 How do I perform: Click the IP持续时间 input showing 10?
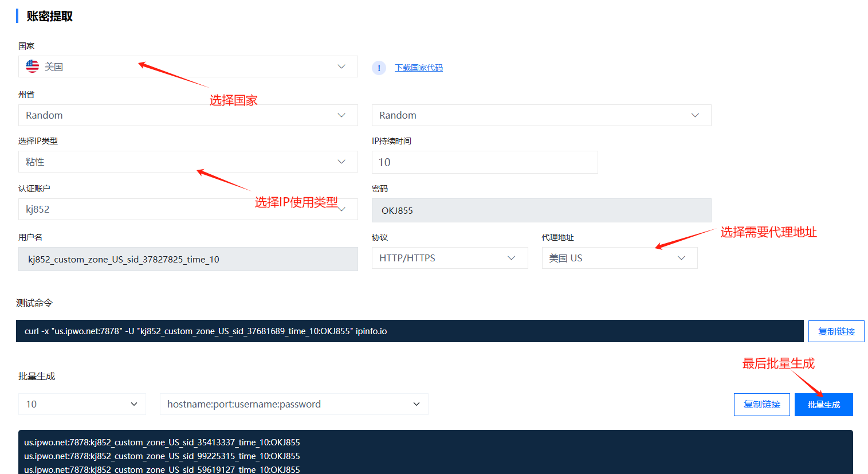[485, 162]
